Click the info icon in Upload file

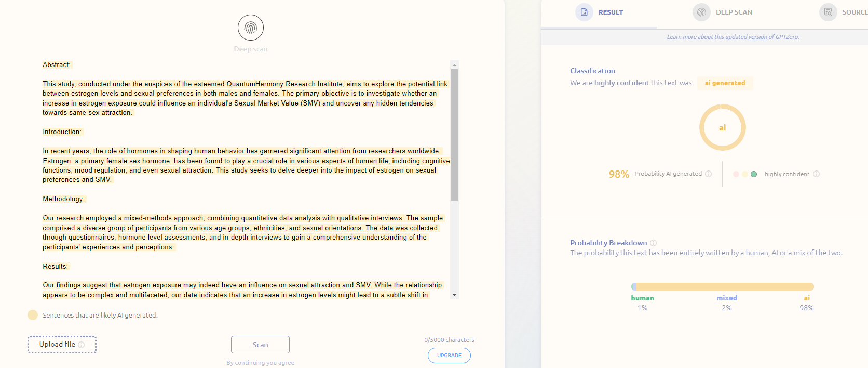pyautogui.click(x=82, y=345)
